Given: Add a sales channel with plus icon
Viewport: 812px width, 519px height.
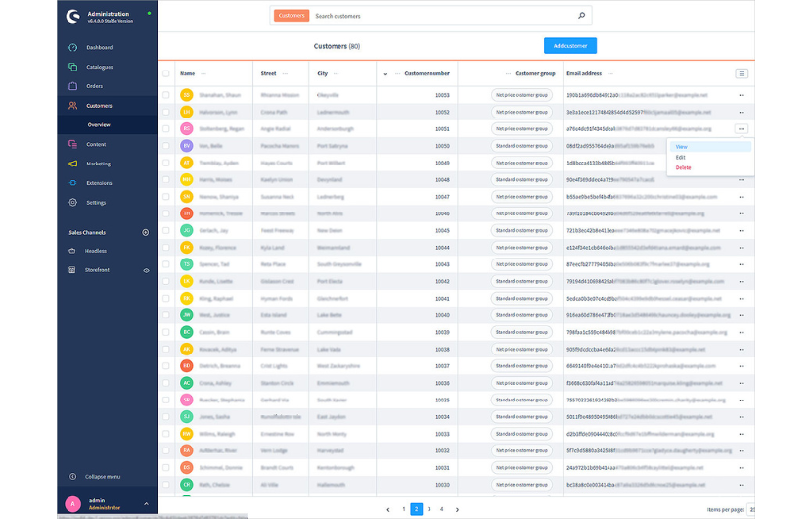Looking at the screenshot, I should coord(146,232).
